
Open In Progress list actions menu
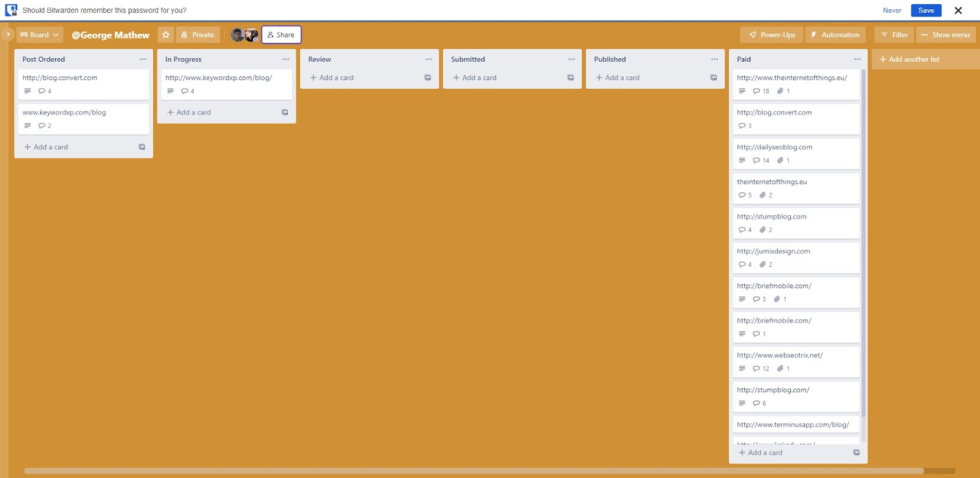(x=285, y=59)
